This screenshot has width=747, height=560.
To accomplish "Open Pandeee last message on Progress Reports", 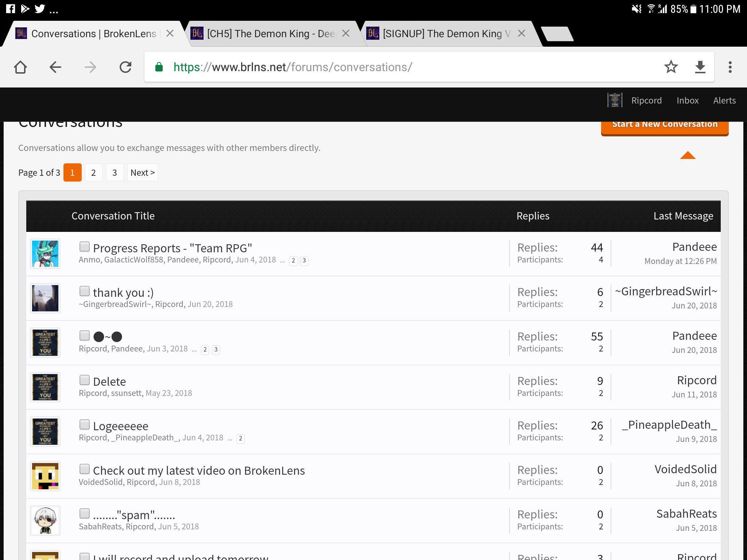I will click(x=694, y=247).
